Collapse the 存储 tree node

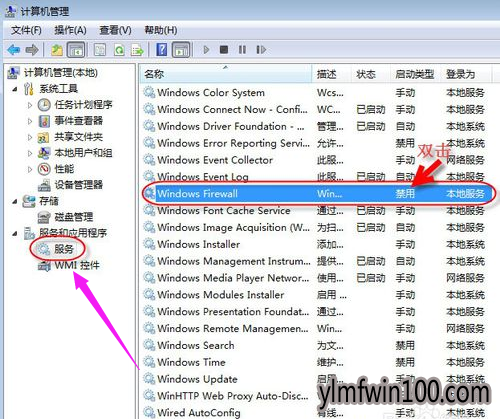coord(15,201)
